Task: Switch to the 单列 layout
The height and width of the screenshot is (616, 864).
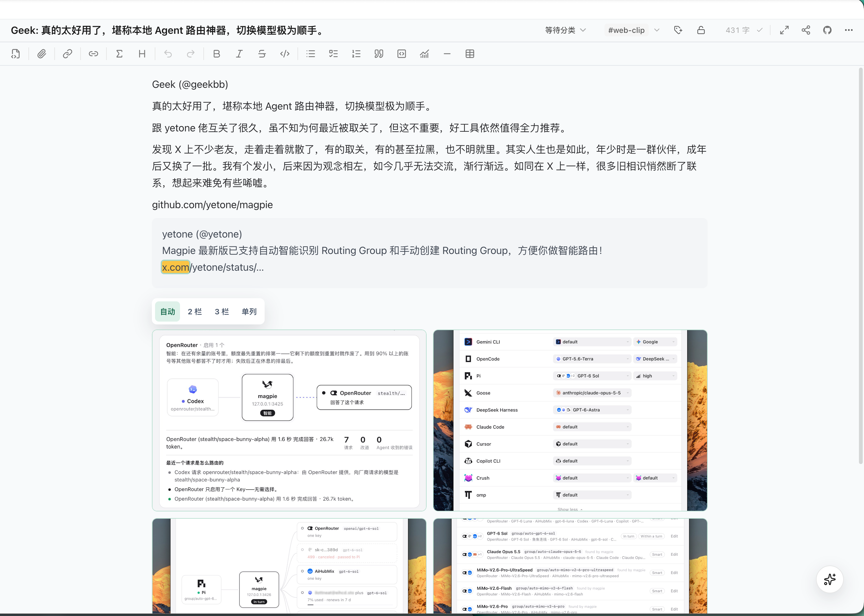Action: coord(249,311)
